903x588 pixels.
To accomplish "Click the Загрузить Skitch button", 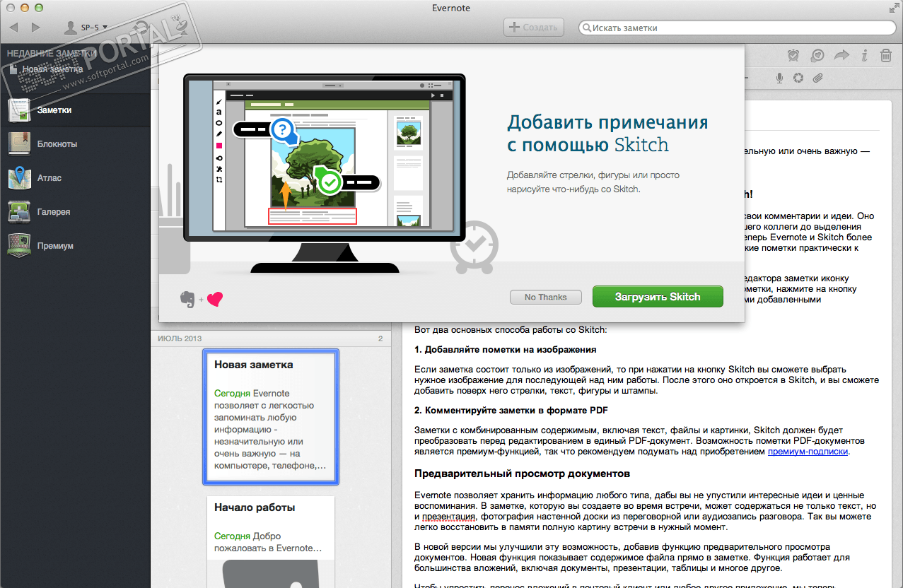I will point(658,297).
